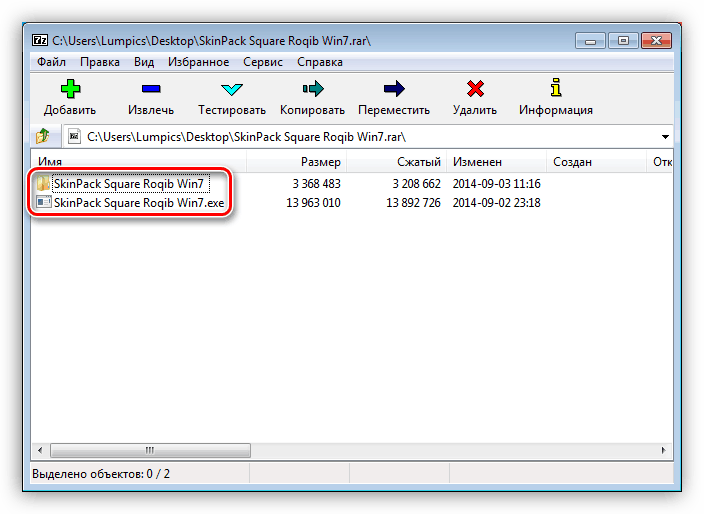
Task: Click packed size 3 208 662
Action: [x=416, y=184]
